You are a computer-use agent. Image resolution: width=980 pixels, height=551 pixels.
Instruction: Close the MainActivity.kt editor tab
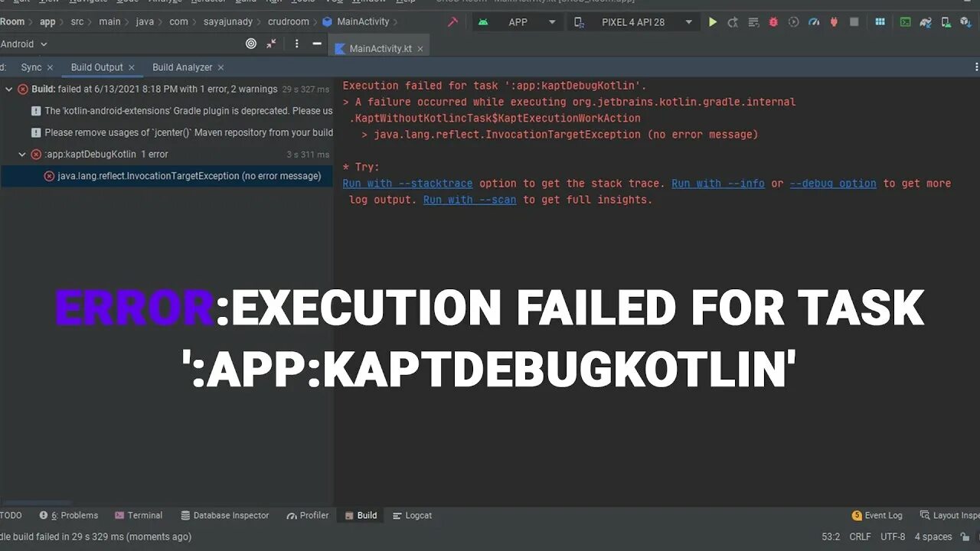[420, 49]
